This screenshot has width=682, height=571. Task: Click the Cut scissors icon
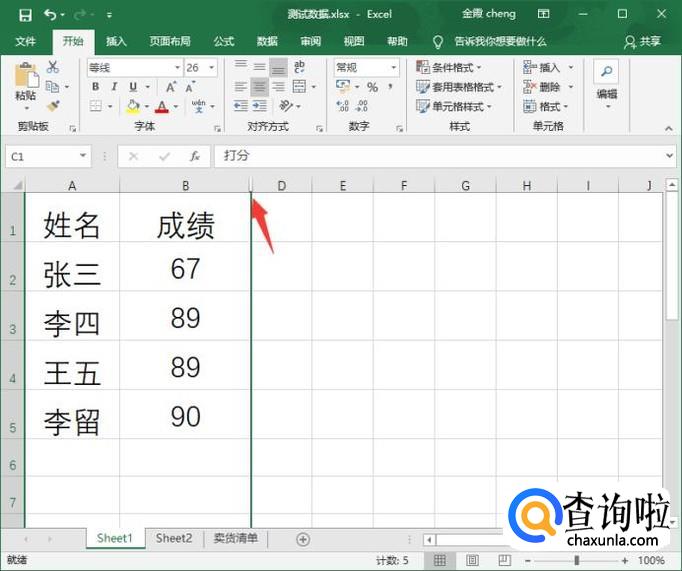click(53, 67)
